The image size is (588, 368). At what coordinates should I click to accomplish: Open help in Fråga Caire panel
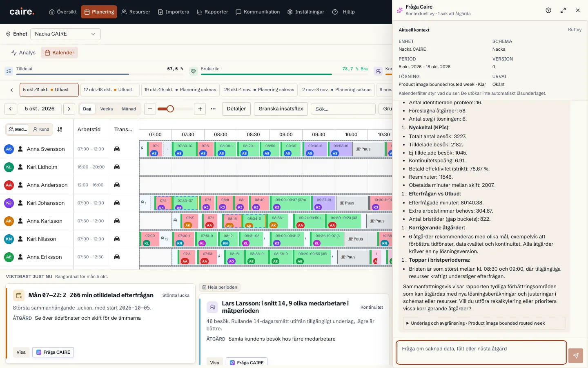tap(548, 11)
